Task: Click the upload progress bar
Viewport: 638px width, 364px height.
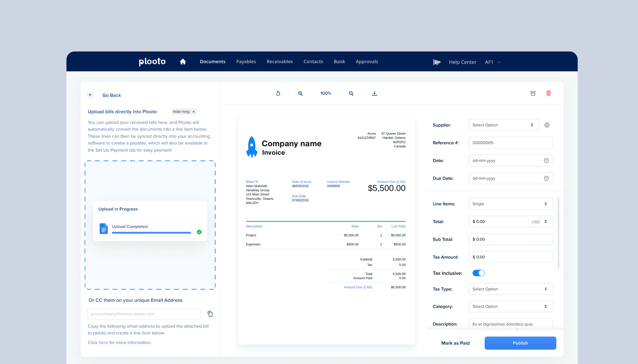Action: pyautogui.click(x=151, y=233)
